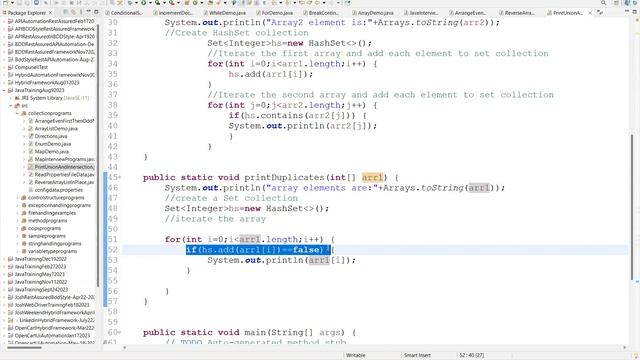Screen dimensions: 640x360
Task: Minimize the editor area
Action: click(627, 12)
